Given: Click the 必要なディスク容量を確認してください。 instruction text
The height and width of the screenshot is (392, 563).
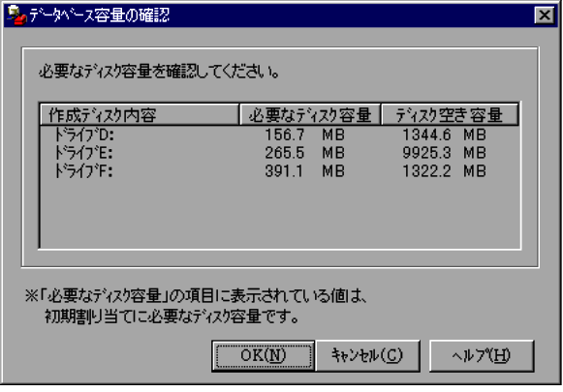Looking at the screenshot, I should [160, 72].
